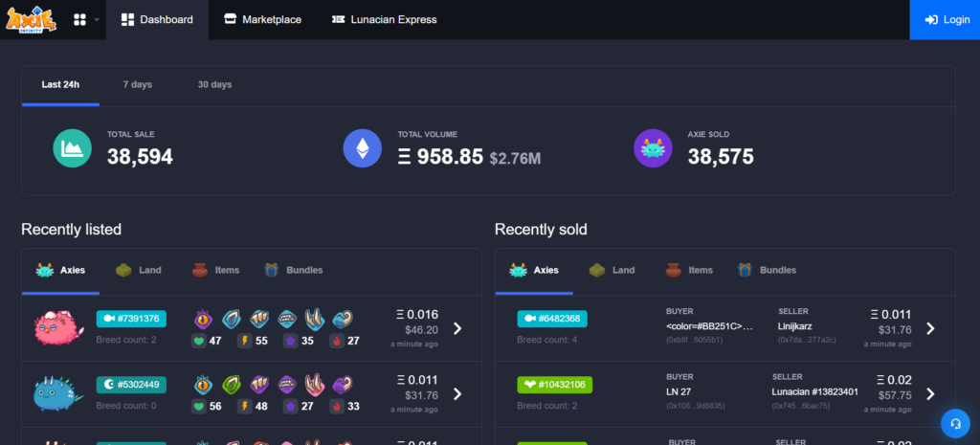Click the Axies icon in Recently sold tabs
Screen dimensions: 980x445
click(518, 271)
